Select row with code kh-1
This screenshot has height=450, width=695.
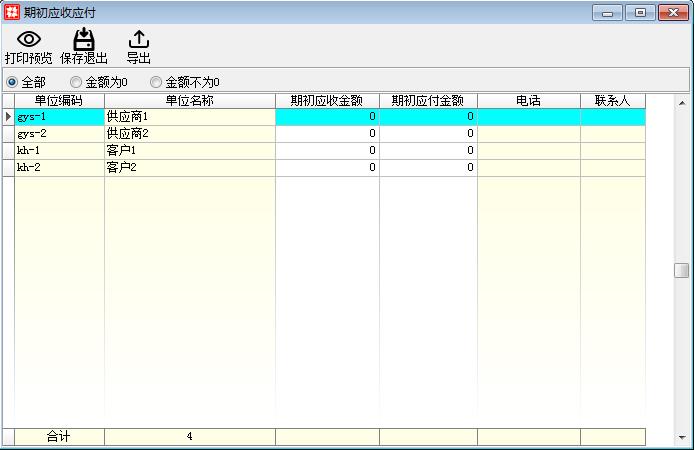pyautogui.click(x=59, y=150)
